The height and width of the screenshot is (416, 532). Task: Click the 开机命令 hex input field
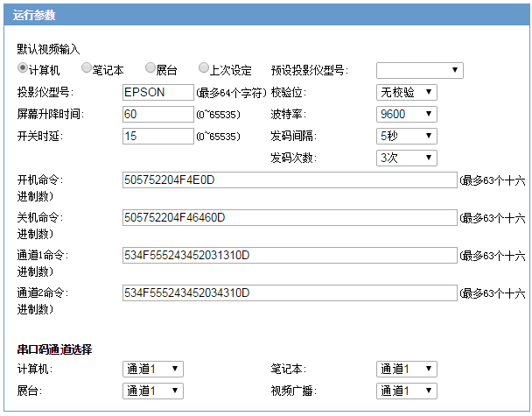coord(290,180)
